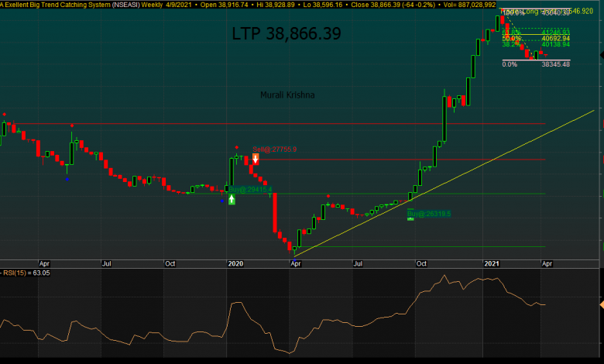Click the Sell@27755.9 signal label
The width and height of the screenshot is (604, 364).
[274, 149]
